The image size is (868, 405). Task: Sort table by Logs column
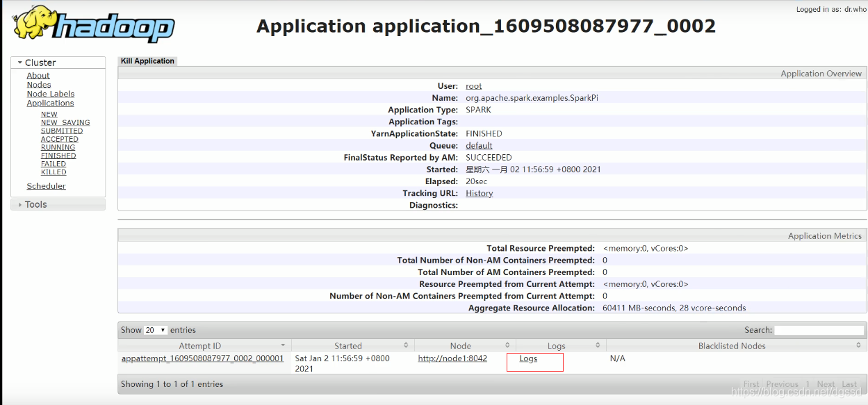click(561, 345)
